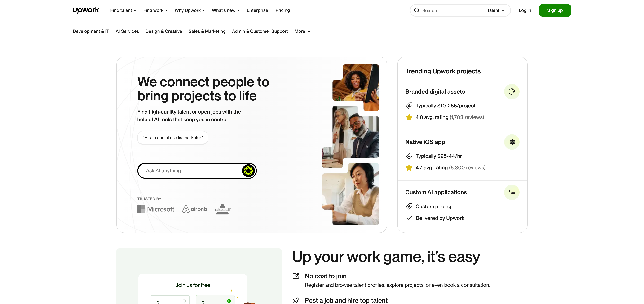
Task: Click the green Sign up button
Action: click(555, 10)
